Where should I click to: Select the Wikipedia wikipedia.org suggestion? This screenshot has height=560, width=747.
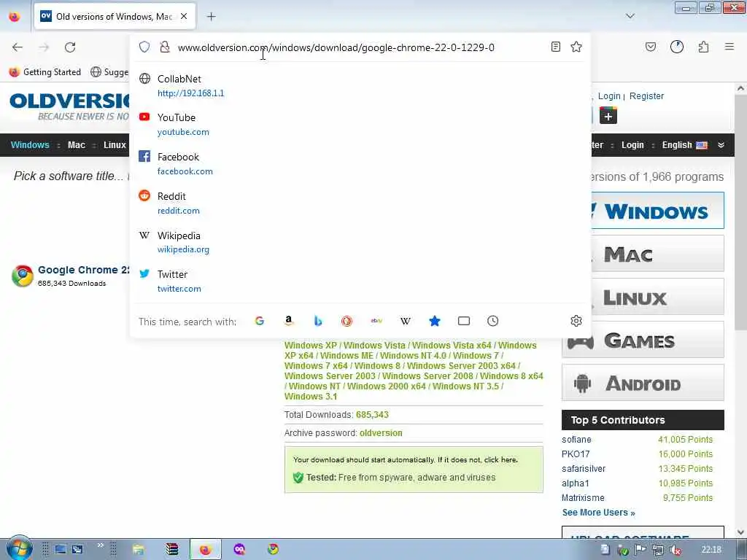(360, 242)
